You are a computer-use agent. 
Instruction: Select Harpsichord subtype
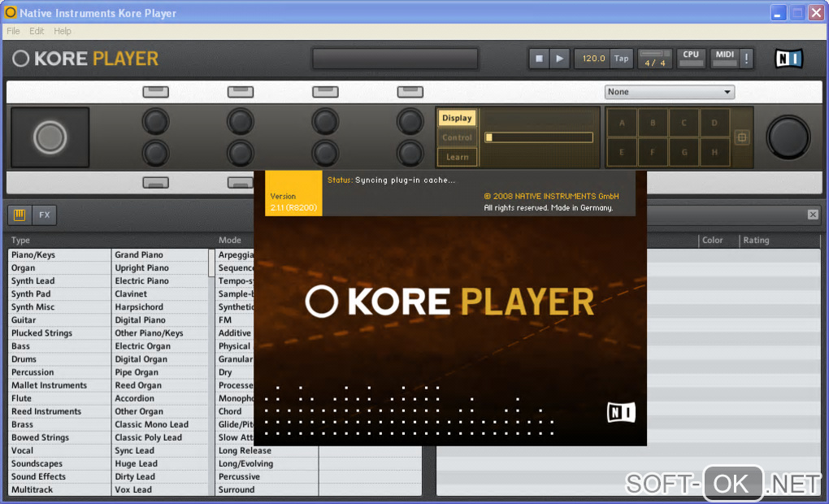(x=160, y=306)
